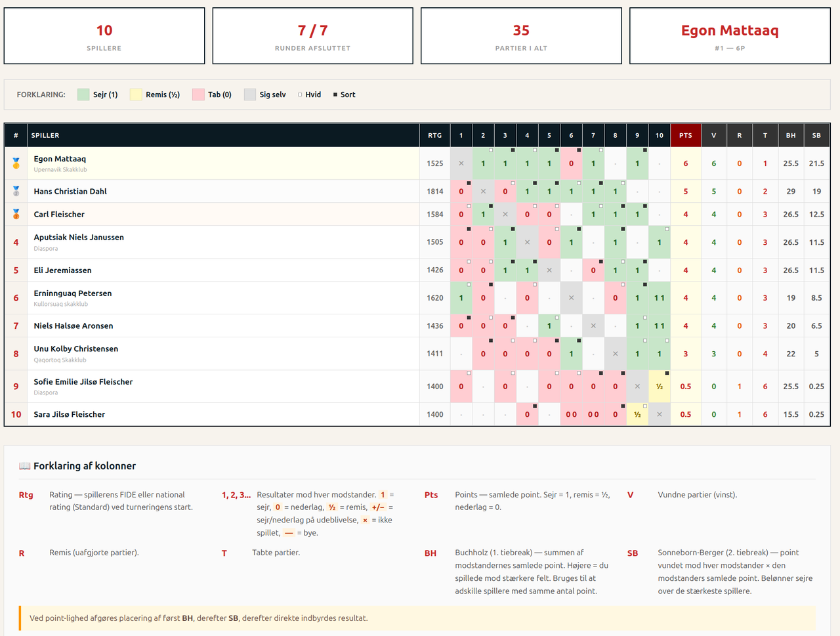Select player Sara Jilsø Fleischer
840x636 pixels.
click(70, 415)
